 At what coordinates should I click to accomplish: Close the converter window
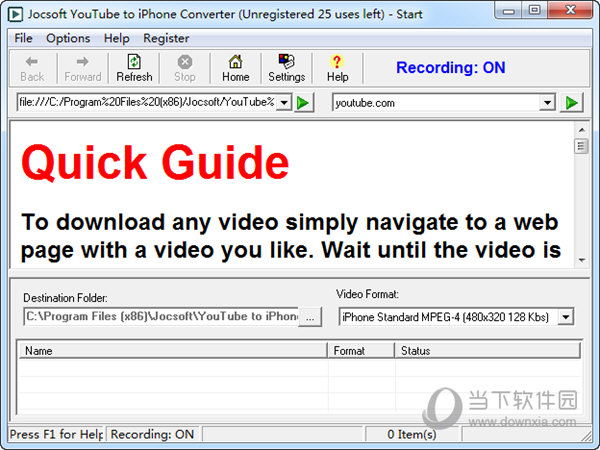(x=570, y=10)
